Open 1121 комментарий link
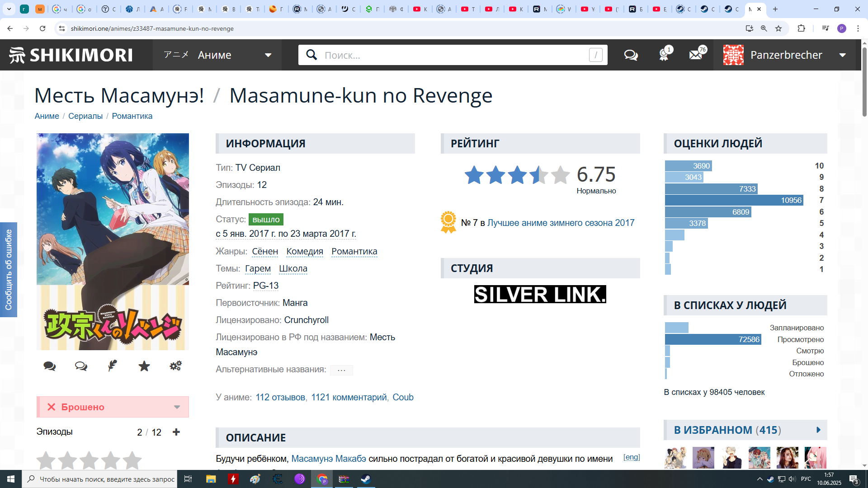 (x=349, y=397)
